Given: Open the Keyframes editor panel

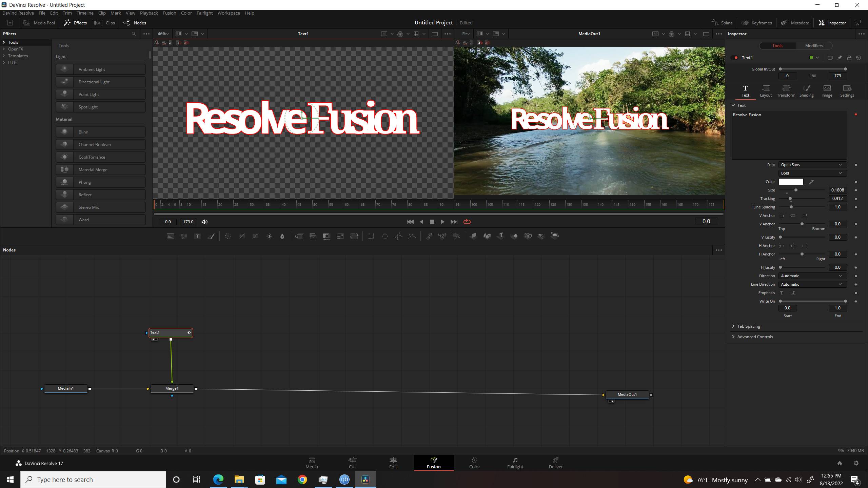Looking at the screenshot, I should pos(757,23).
